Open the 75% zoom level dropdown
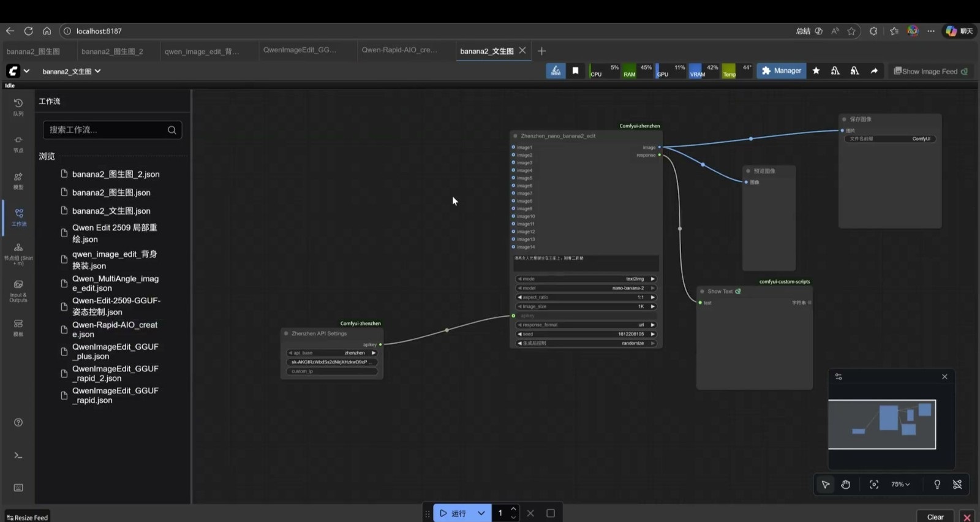Image resolution: width=980 pixels, height=522 pixels. 900,485
